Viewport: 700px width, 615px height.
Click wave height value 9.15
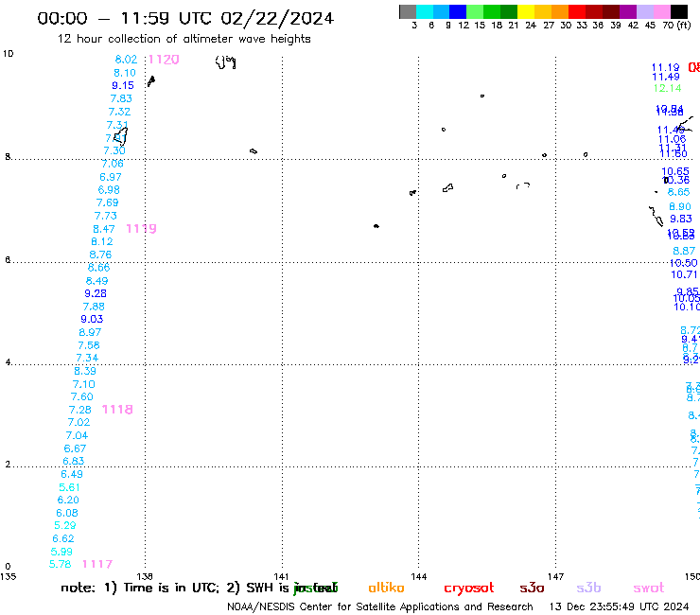tap(123, 85)
